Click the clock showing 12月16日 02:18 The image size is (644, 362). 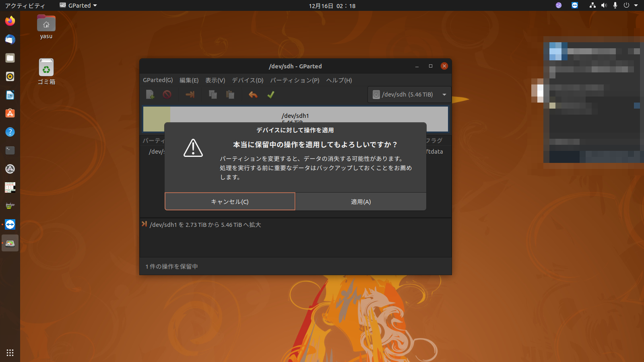(x=332, y=6)
